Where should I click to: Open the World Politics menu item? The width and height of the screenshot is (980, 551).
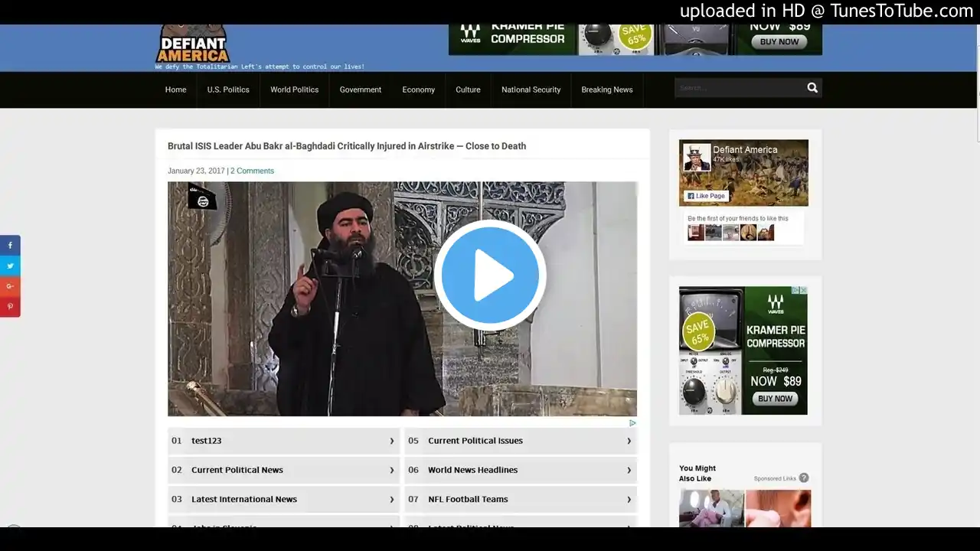(294, 90)
